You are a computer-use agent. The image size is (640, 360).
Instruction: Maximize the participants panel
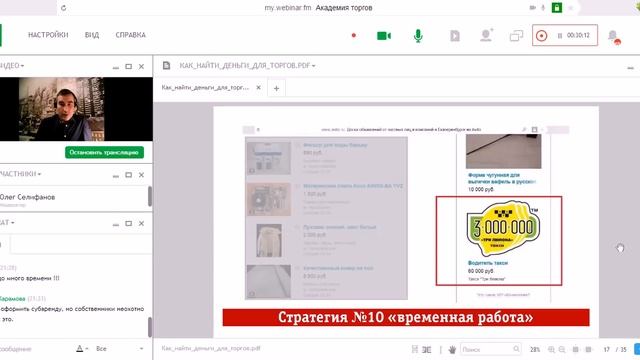(129, 175)
